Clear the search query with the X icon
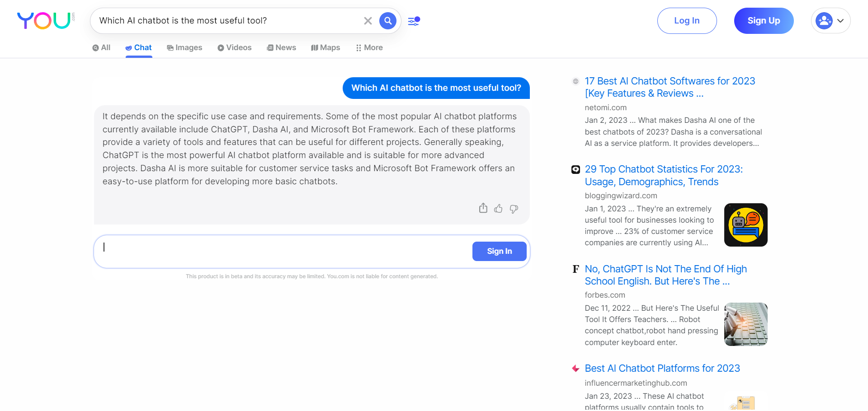The width and height of the screenshot is (868, 411). 368,21
